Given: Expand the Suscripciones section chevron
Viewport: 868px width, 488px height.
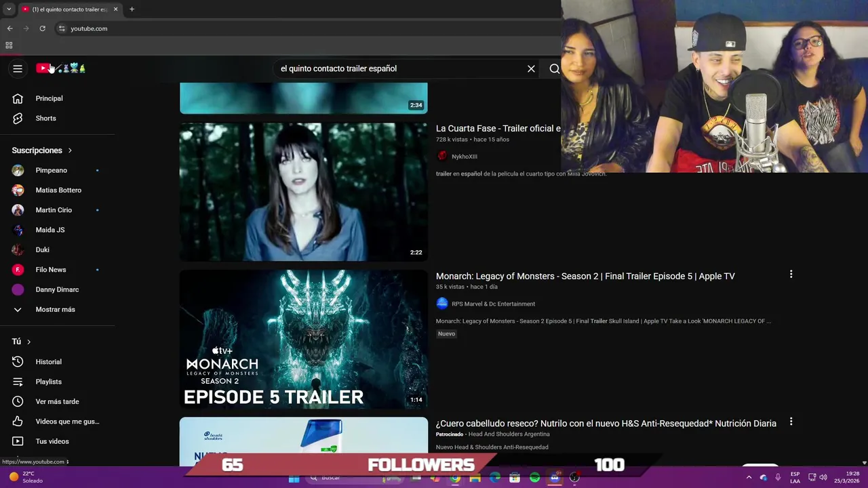Looking at the screenshot, I should coord(69,150).
